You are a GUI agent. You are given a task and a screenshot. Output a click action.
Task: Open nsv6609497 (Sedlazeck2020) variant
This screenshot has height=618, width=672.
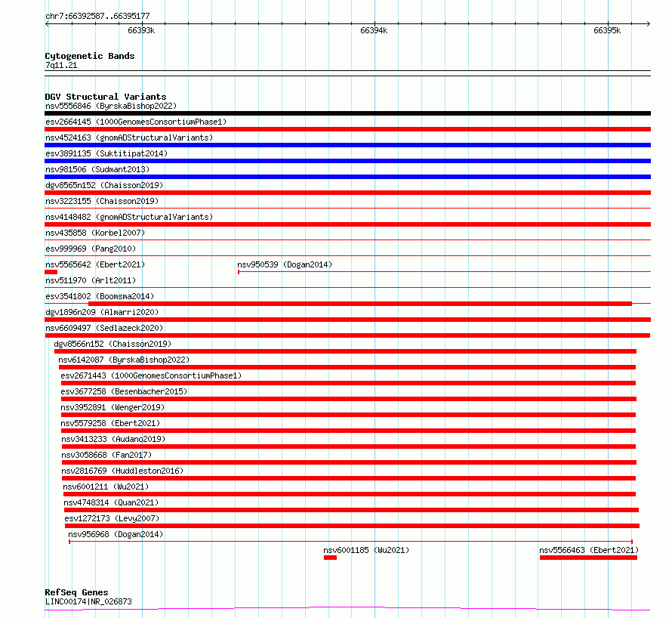click(104, 328)
